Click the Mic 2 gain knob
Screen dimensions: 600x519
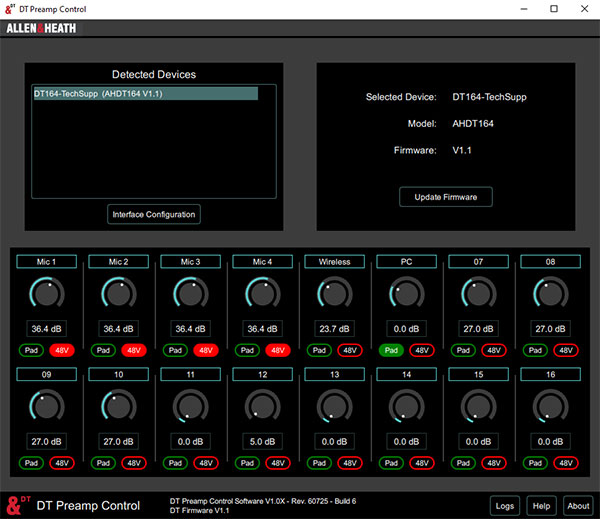[x=119, y=294]
